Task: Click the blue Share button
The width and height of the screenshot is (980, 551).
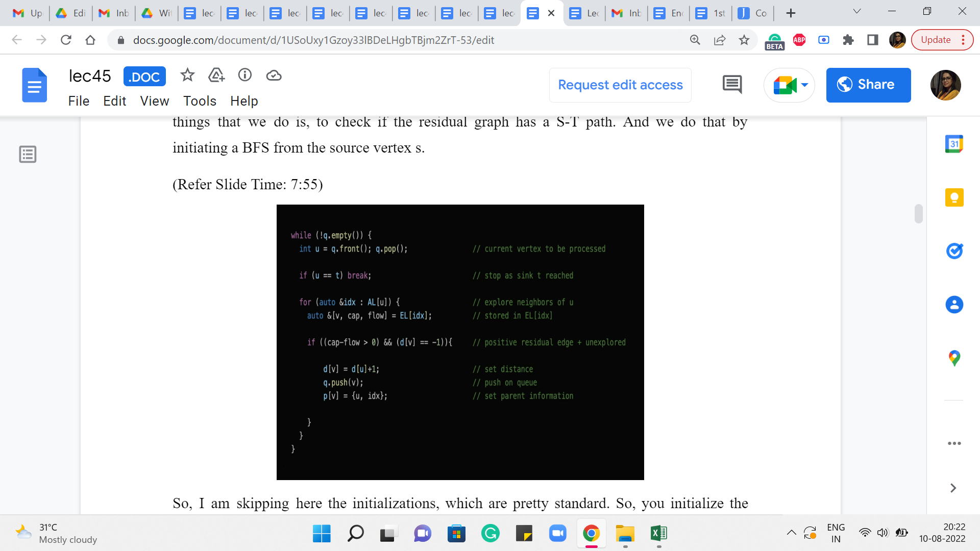Action: click(x=868, y=85)
